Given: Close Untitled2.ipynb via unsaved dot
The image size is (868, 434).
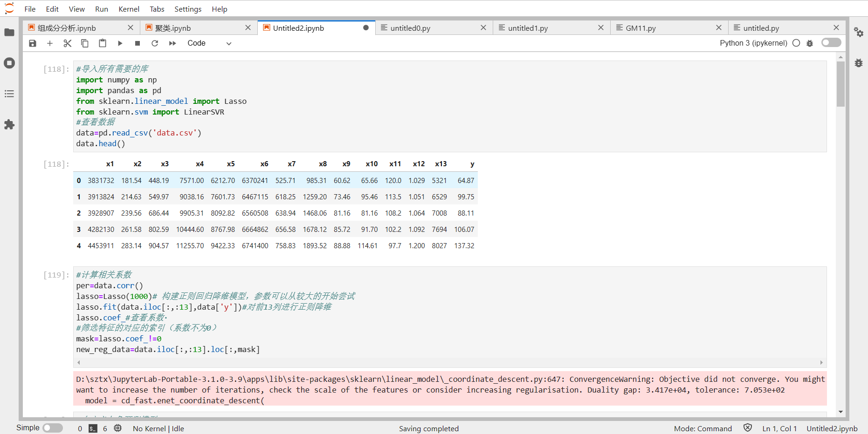Looking at the screenshot, I should click(x=366, y=28).
